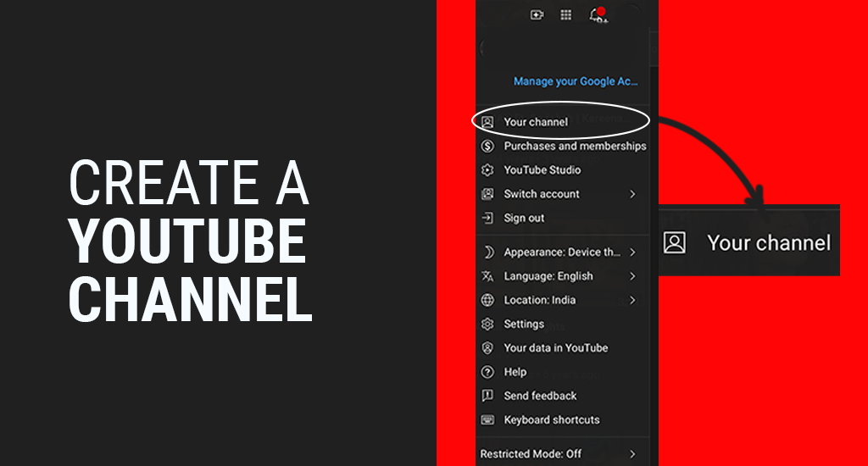Open Your channel menu entry
Image resolution: width=868 pixels, height=466 pixels.
[x=563, y=122]
